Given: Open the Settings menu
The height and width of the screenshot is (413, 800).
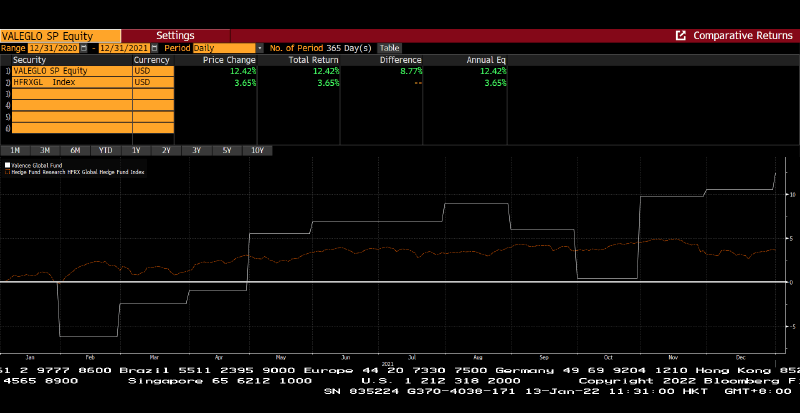Looking at the screenshot, I should click(176, 36).
